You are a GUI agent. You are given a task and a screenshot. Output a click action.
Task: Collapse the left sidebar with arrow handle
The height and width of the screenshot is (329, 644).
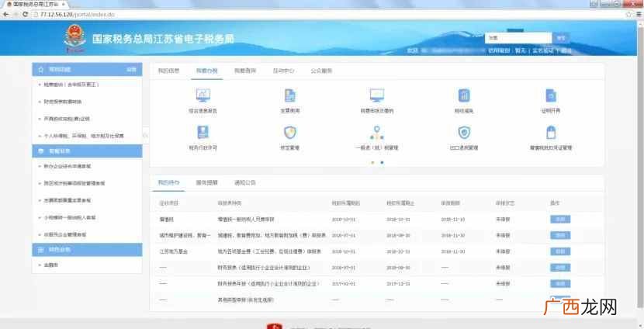point(145,136)
